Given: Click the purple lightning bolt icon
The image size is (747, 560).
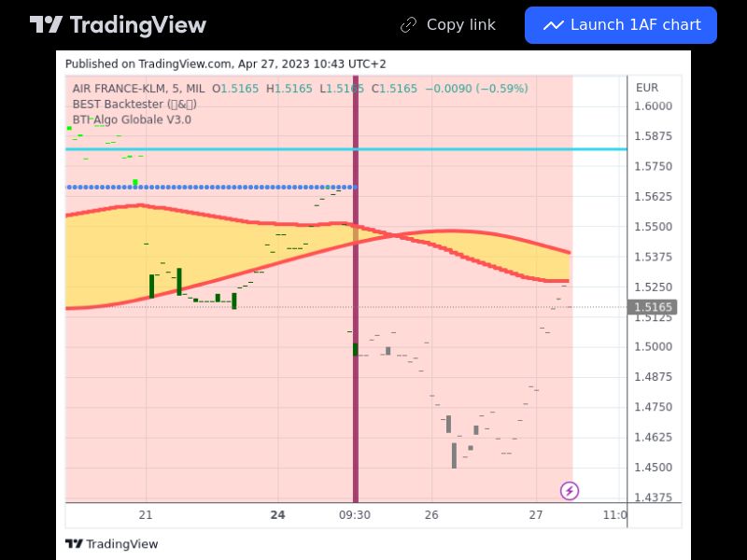Looking at the screenshot, I should coord(570,491).
